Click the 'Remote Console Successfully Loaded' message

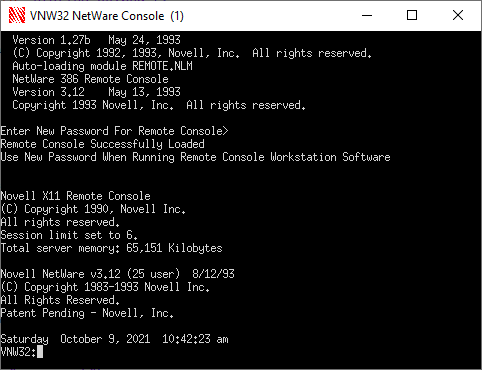(102, 144)
